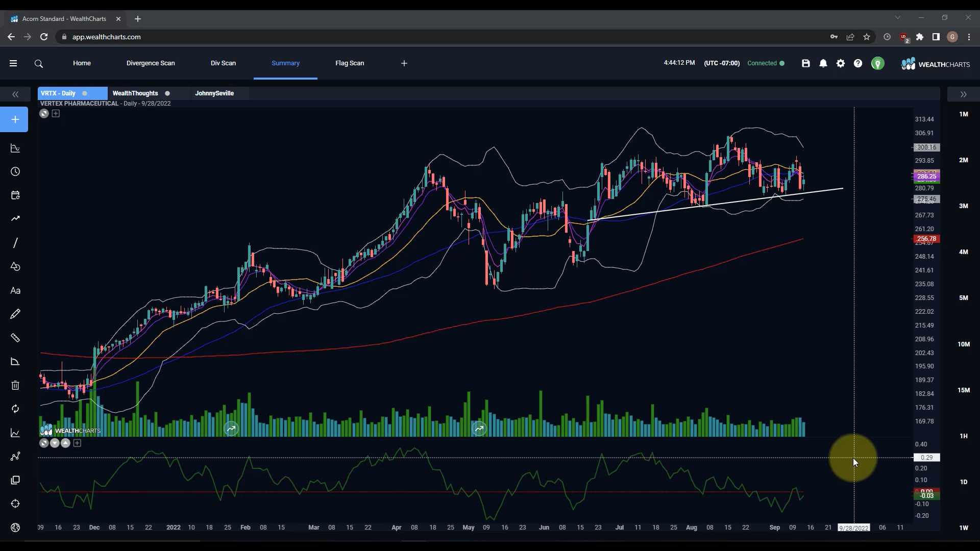The height and width of the screenshot is (551, 980).
Task: Click the duplicate layers icon in sidebar
Action: pyautogui.click(x=15, y=480)
